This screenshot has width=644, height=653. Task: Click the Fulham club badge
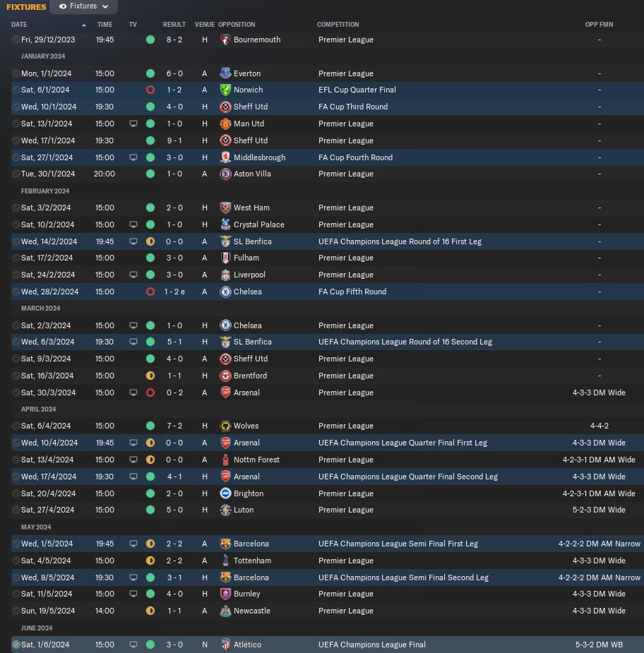point(225,258)
